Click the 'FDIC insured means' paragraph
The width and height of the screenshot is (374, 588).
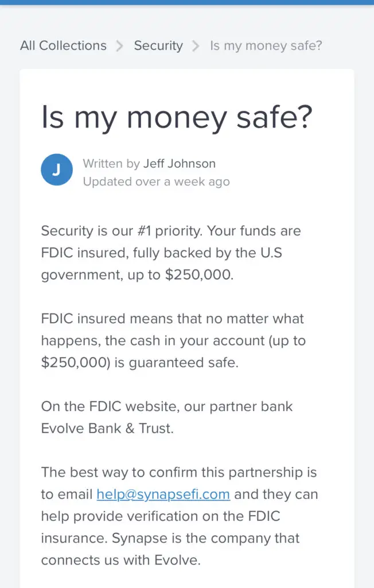click(173, 341)
